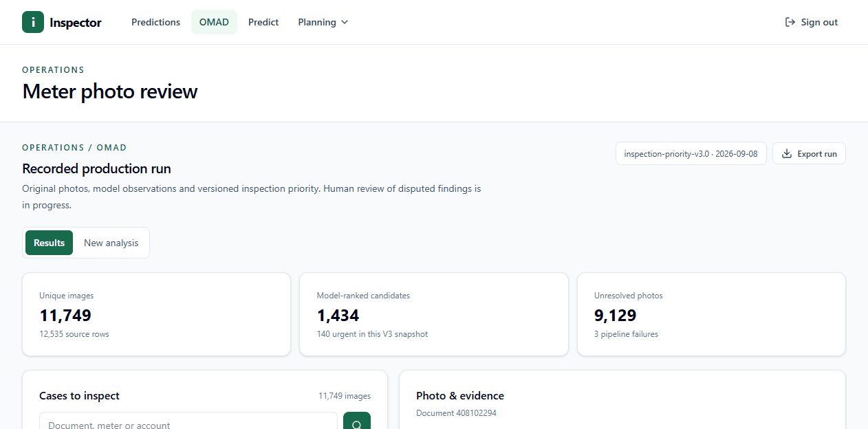Screen dimensions: 868x429
Task: Click the Export run button
Action: [x=809, y=153]
